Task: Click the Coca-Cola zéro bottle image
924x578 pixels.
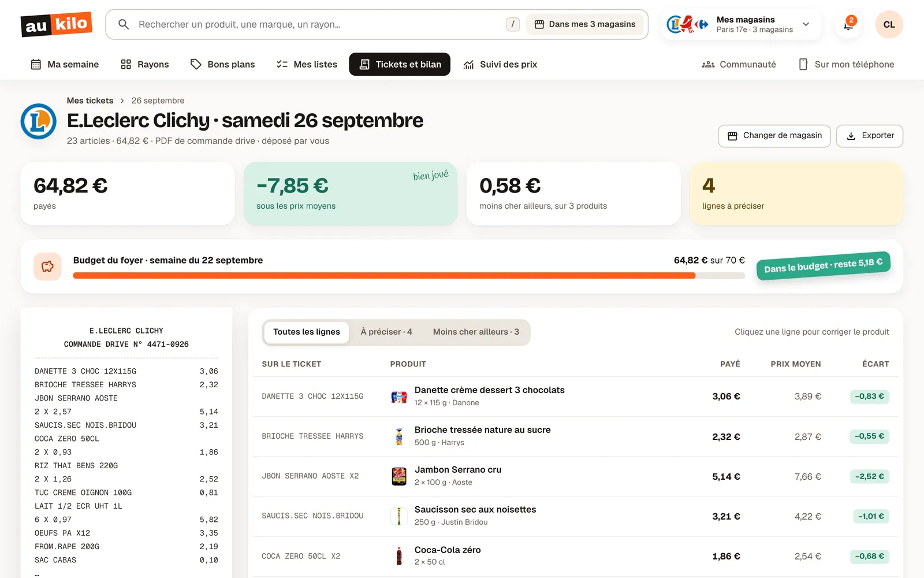Action: 399,556
